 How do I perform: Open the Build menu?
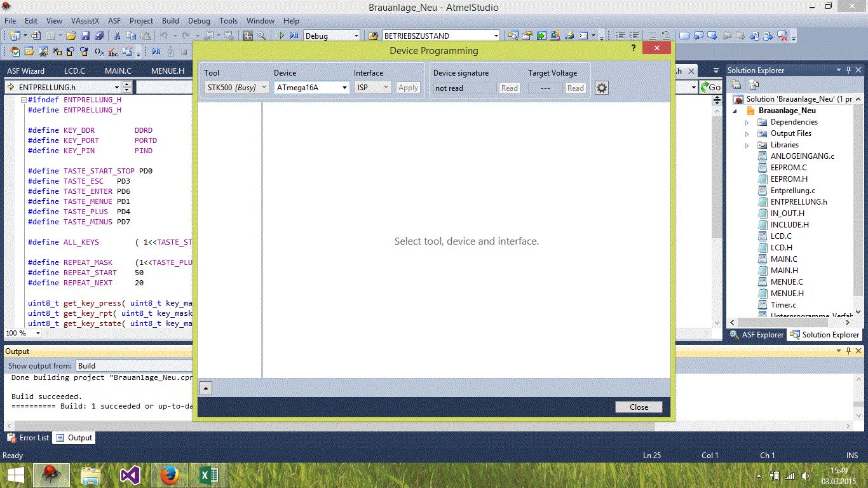[170, 20]
